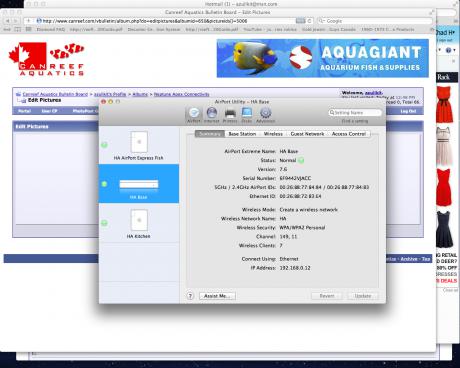
Task: Open Top Sites grid icon in Safari
Action: [29, 29]
